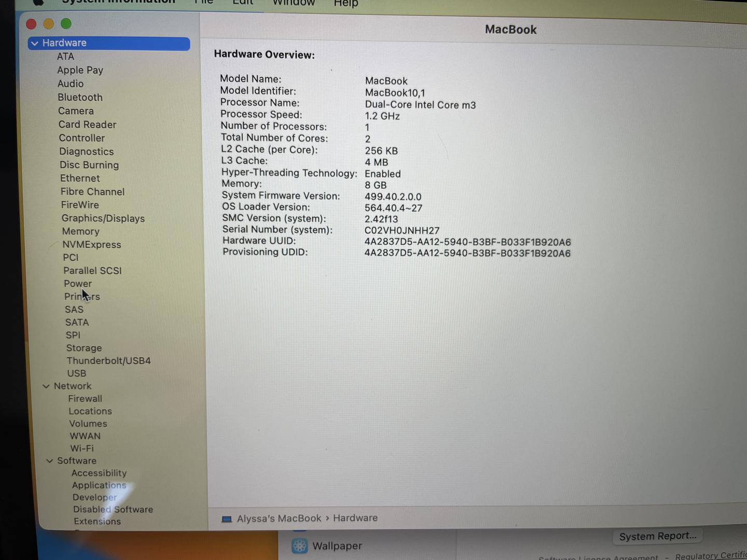Click the laptop icon in path bar
747x560 pixels.
point(227,519)
